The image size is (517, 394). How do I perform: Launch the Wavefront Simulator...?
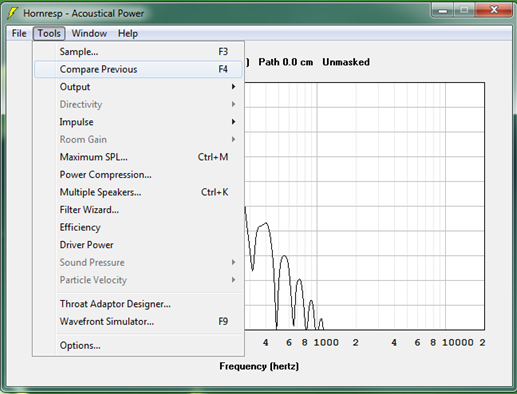[x=138, y=322]
